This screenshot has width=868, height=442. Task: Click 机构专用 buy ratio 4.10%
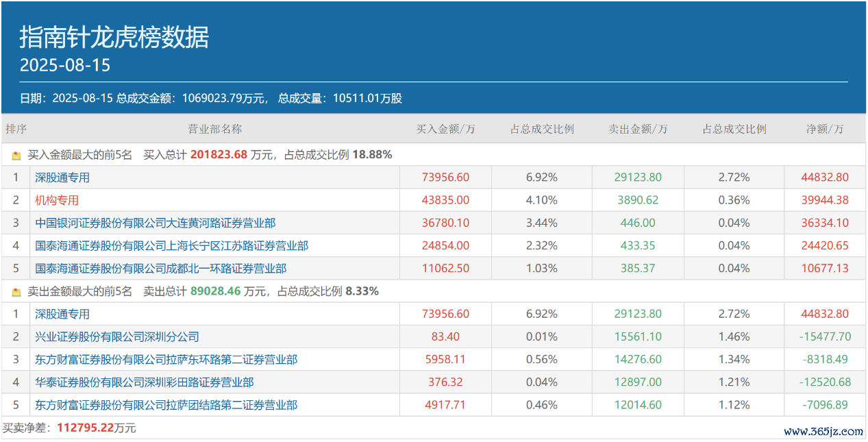tap(542, 200)
